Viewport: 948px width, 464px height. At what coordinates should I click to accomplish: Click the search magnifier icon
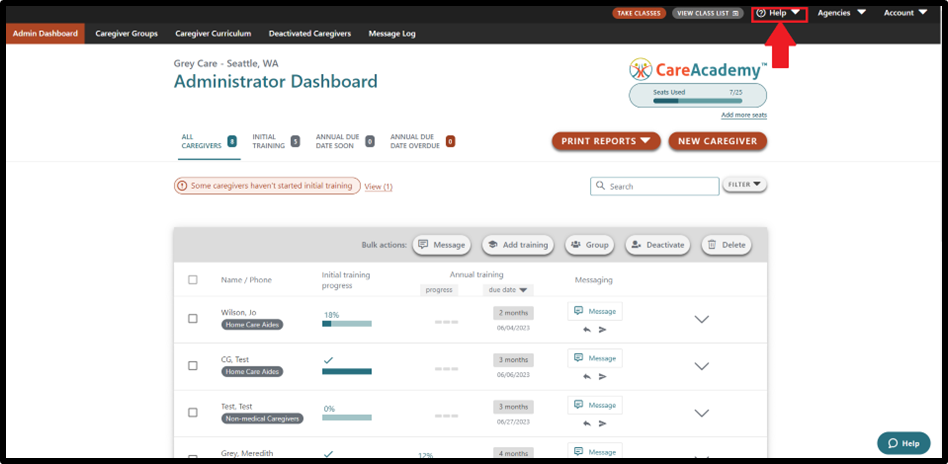coord(600,186)
